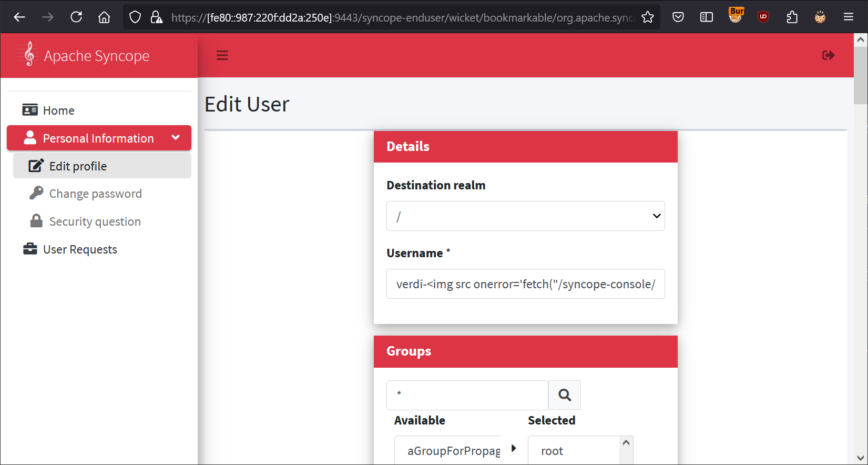Click the Groups section header
The width and height of the screenshot is (868, 465).
click(x=526, y=351)
